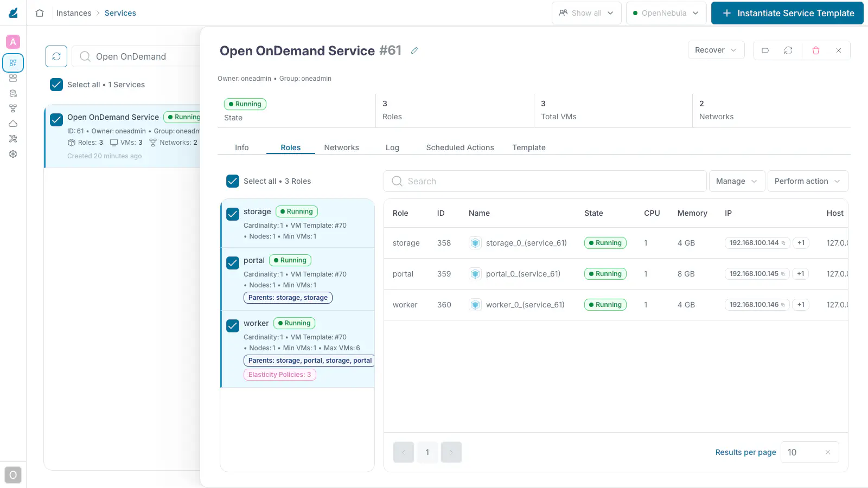
Task: Uncheck the storage role checkbox
Action: coord(233,214)
